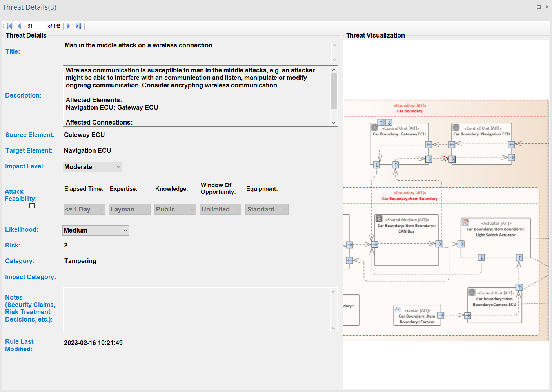
Task: Open the Expertise dropdown showing Layman
Action: pyautogui.click(x=129, y=210)
